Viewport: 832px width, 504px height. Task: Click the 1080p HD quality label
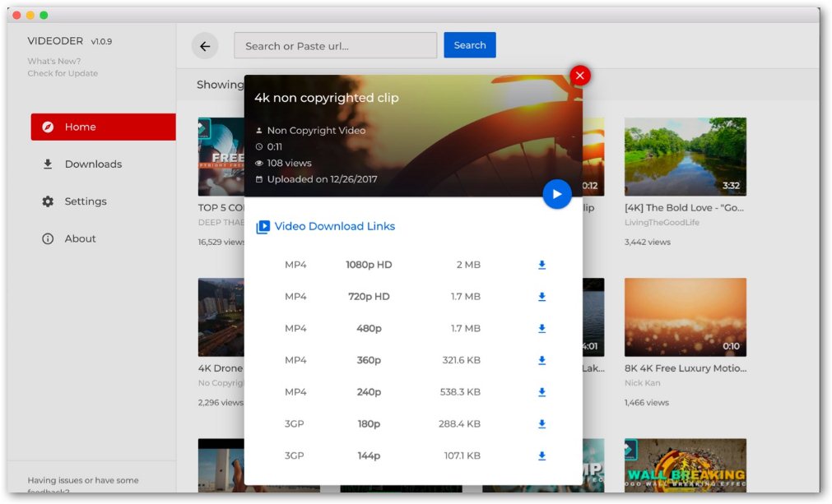369,265
